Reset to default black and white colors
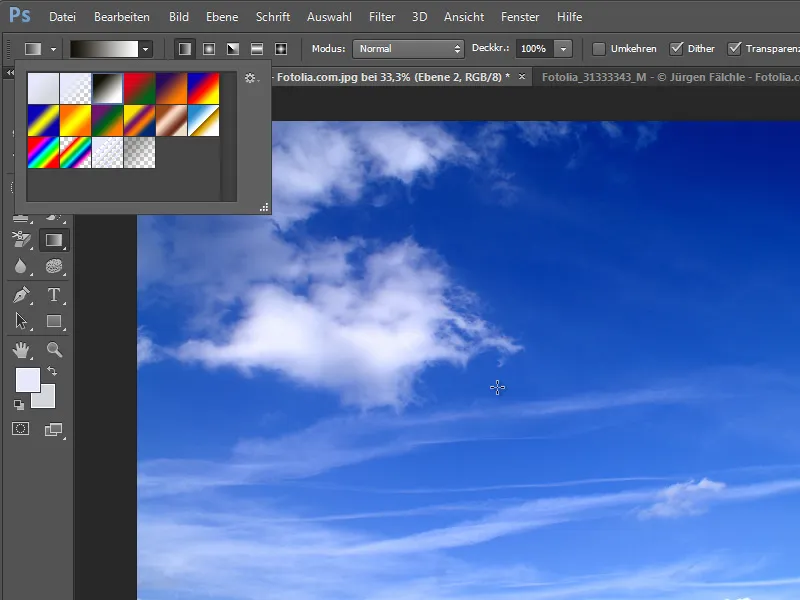The image size is (800, 600). pos(18,405)
